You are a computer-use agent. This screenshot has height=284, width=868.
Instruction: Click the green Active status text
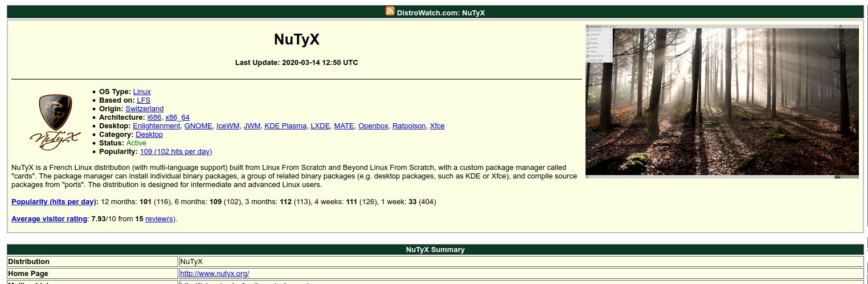pos(136,143)
